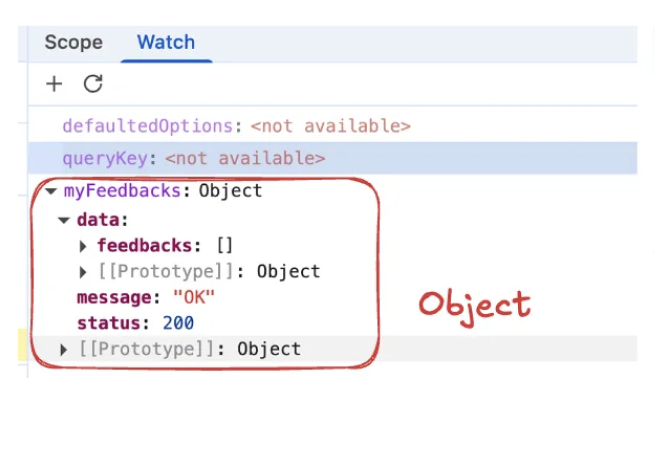662x450 pixels.
Task: Click the queryKey <not available> value
Action: click(245, 158)
